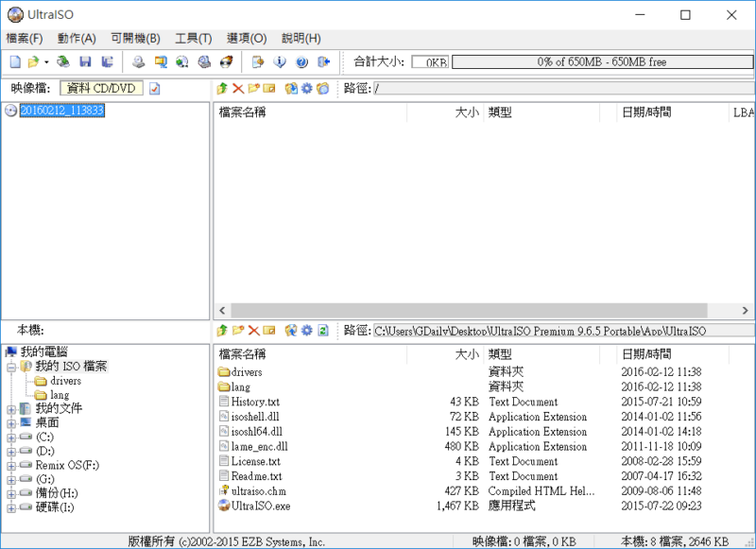Go up a folder in the local pane toolbar

tap(222, 330)
